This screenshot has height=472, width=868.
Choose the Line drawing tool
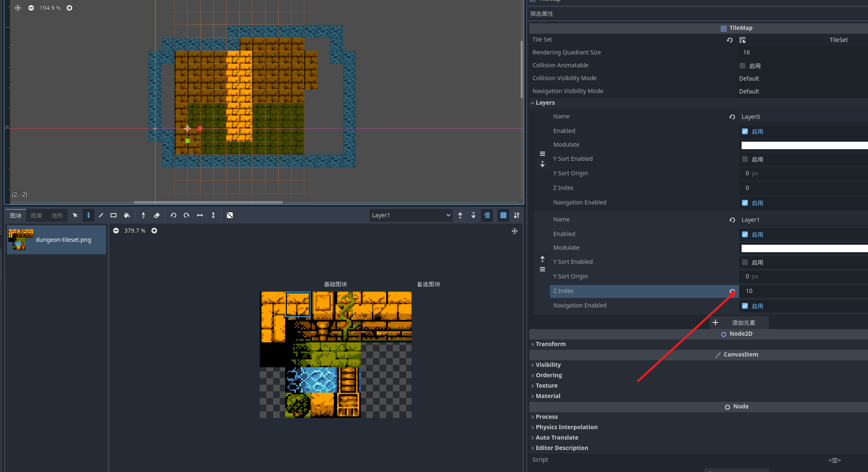101,215
